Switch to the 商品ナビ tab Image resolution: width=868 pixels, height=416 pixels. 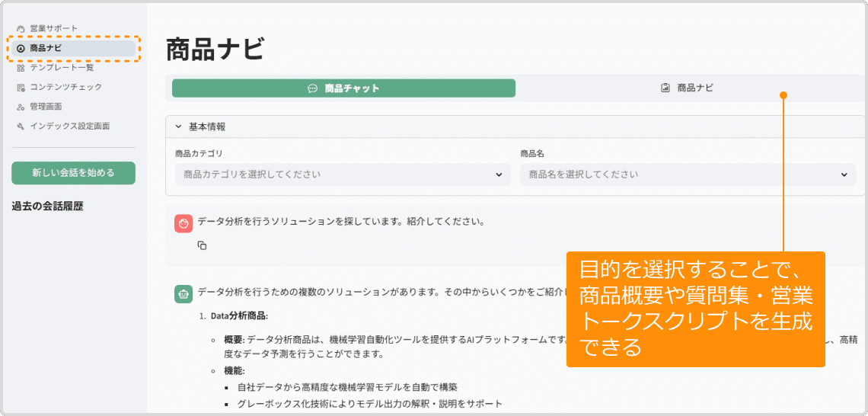[688, 88]
